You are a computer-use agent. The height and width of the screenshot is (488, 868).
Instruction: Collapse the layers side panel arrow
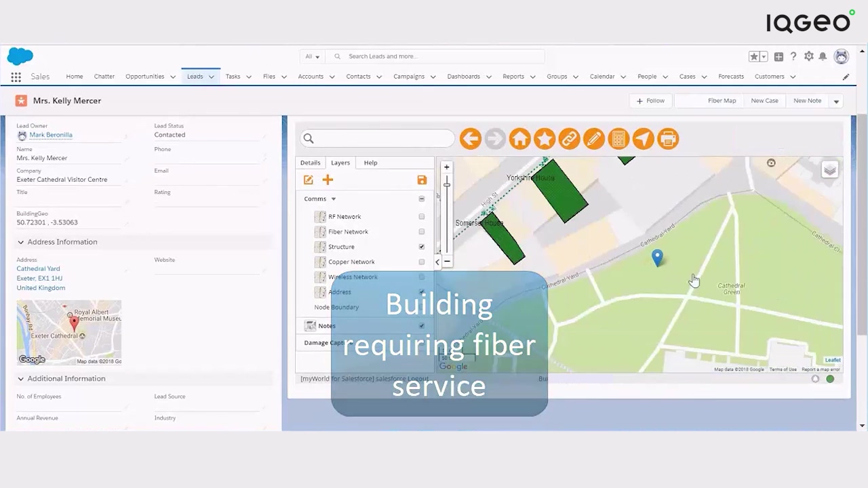point(437,262)
